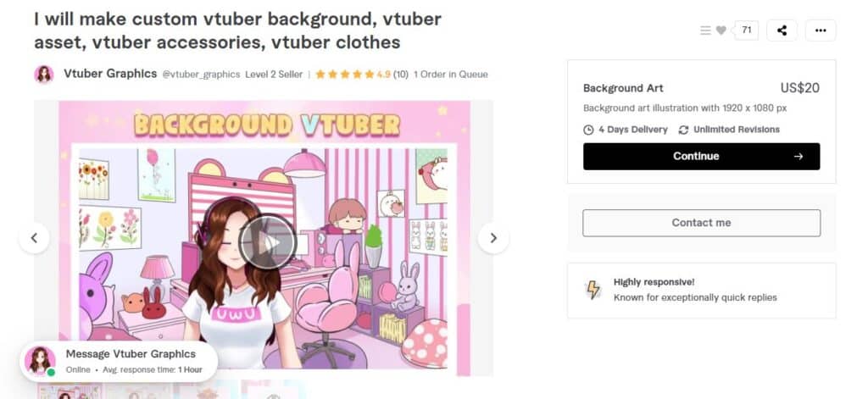The height and width of the screenshot is (399, 868).
Task: Click the share icon button
Action: (782, 30)
